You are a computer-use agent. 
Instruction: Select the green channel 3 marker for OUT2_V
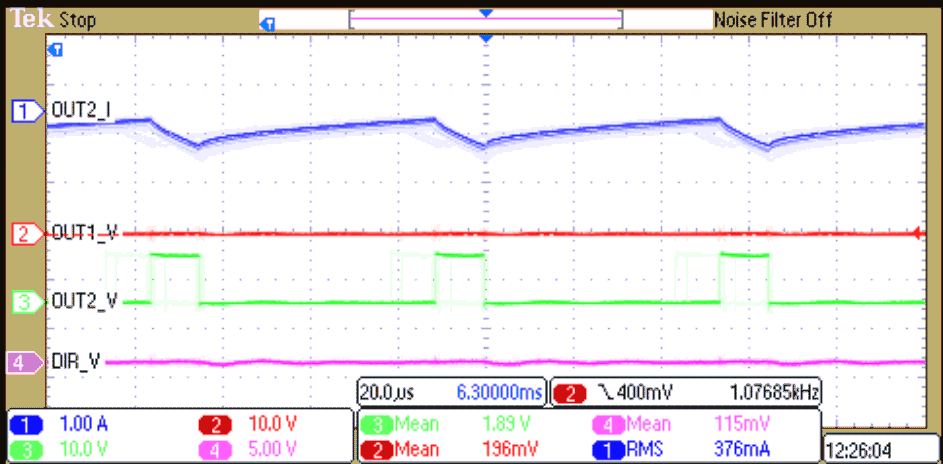(22, 300)
